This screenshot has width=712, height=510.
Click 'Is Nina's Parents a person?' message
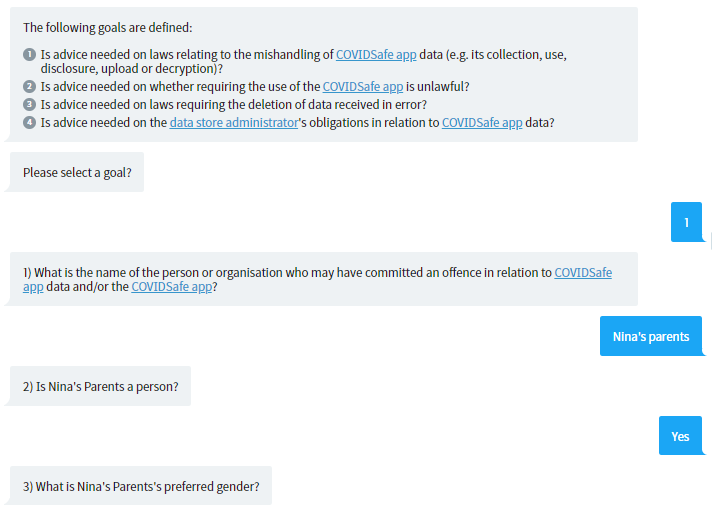pyautogui.click(x=100, y=386)
